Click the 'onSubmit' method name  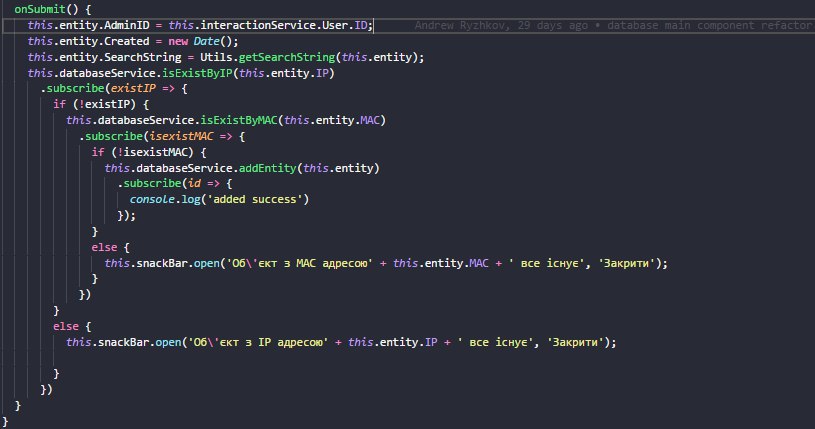(40, 9)
